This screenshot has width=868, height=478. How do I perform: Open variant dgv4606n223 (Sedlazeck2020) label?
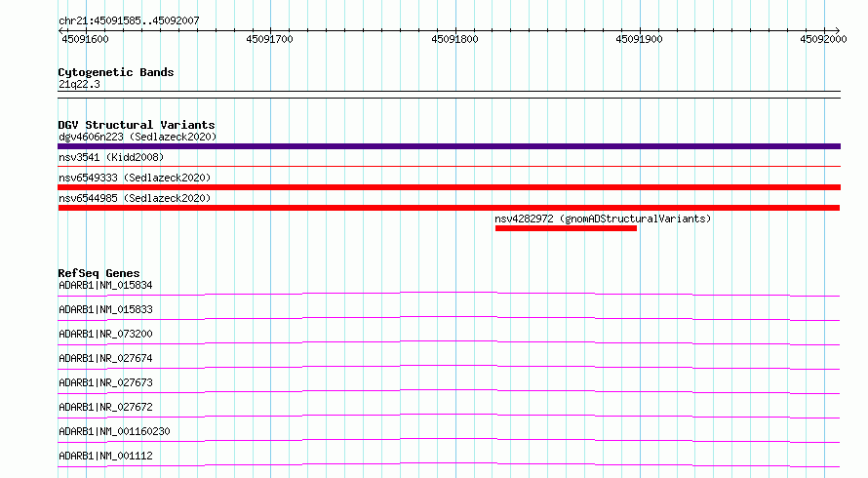click(138, 137)
